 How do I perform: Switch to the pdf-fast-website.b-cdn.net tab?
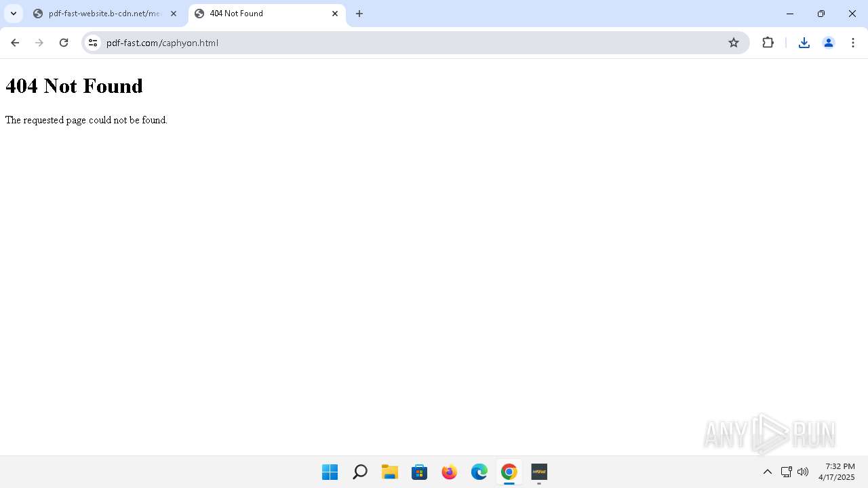pyautogui.click(x=105, y=14)
